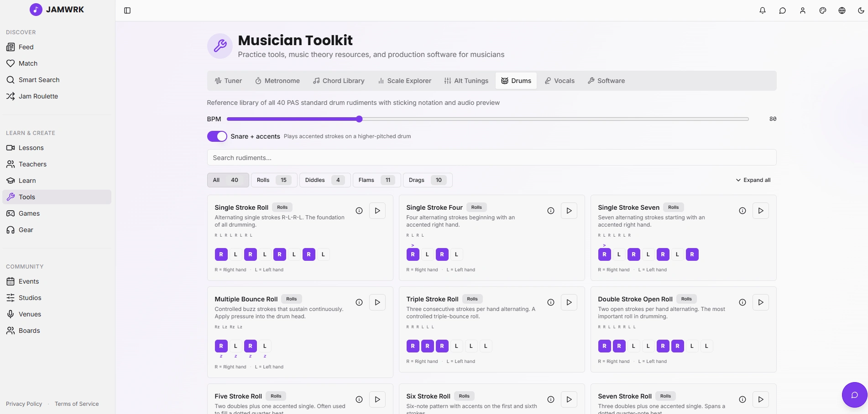This screenshot has height=414, width=868.
Task: Play the Multiple Bounce Roll rudiment
Action: [x=377, y=302]
